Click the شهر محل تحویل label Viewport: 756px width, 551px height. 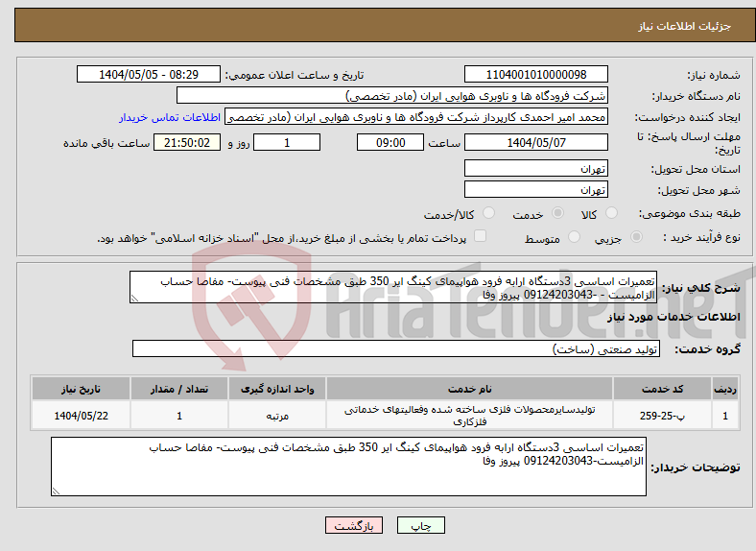point(699,191)
